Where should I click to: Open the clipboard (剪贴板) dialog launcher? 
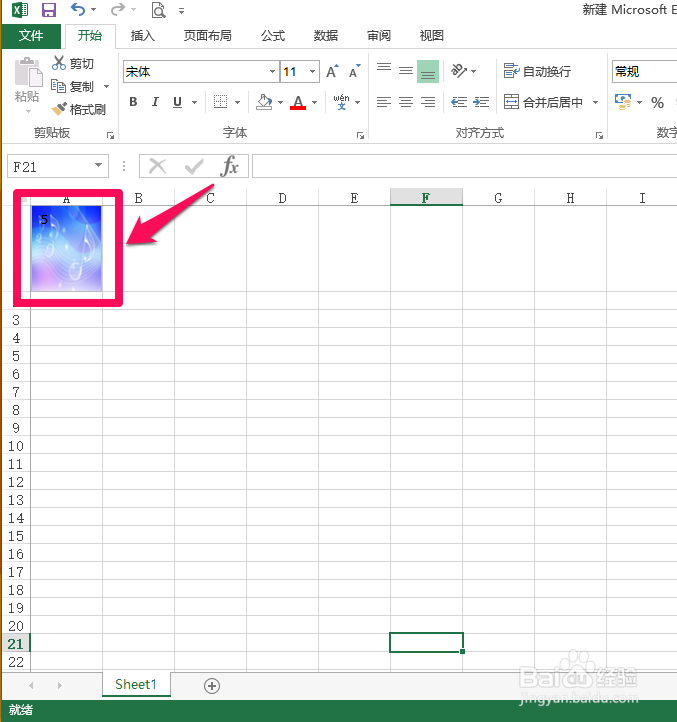[111, 135]
